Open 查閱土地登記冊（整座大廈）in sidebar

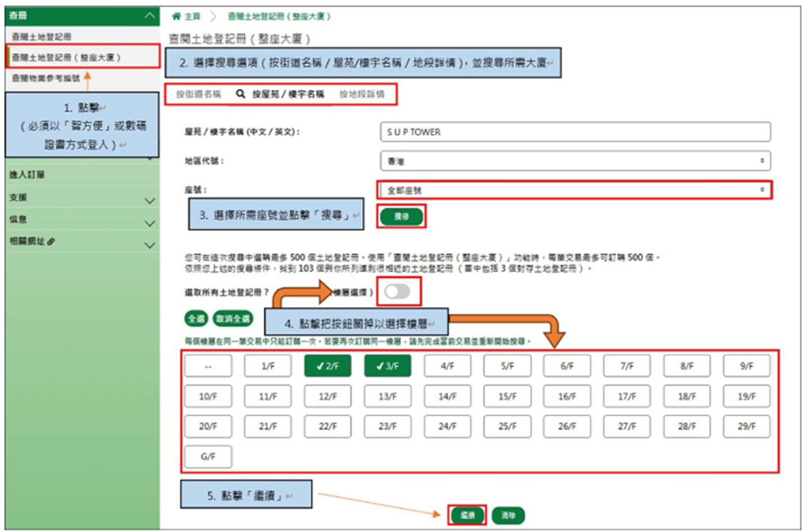point(66,57)
